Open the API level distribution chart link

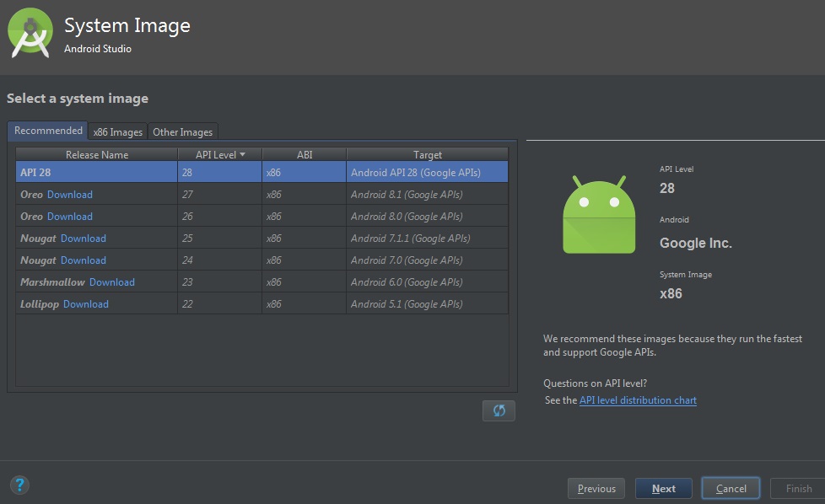[x=638, y=400]
